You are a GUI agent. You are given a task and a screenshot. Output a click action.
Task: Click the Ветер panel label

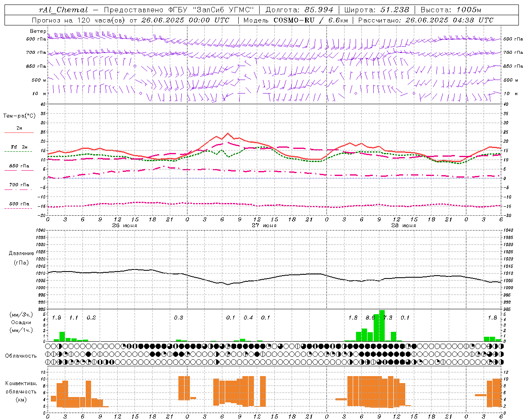pyautogui.click(x=38, y=31)
